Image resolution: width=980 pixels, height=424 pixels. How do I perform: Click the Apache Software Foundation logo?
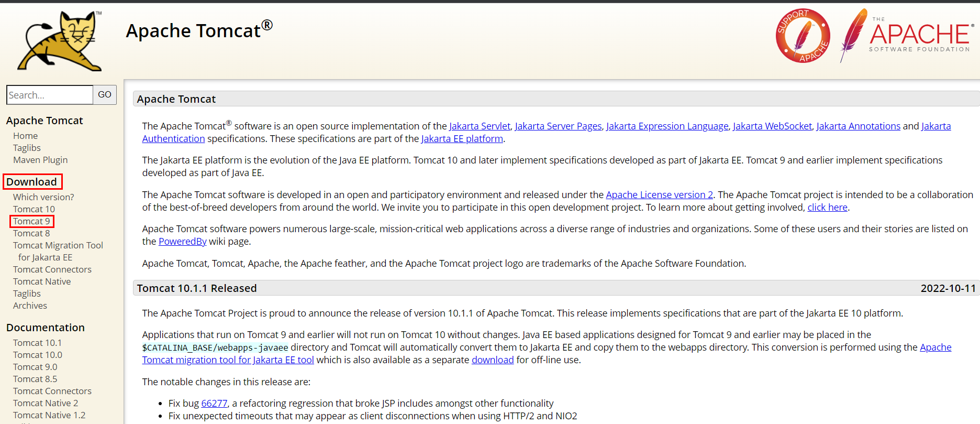(907, 36)
